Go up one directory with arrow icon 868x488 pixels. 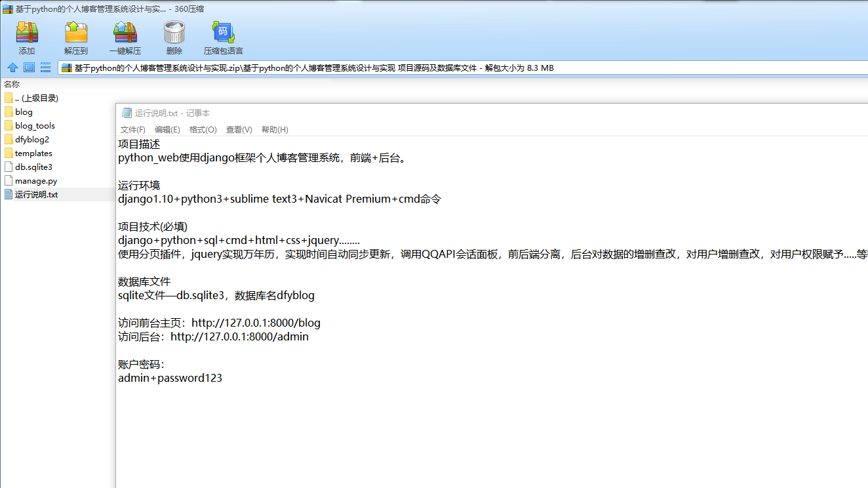coord(12,68)
